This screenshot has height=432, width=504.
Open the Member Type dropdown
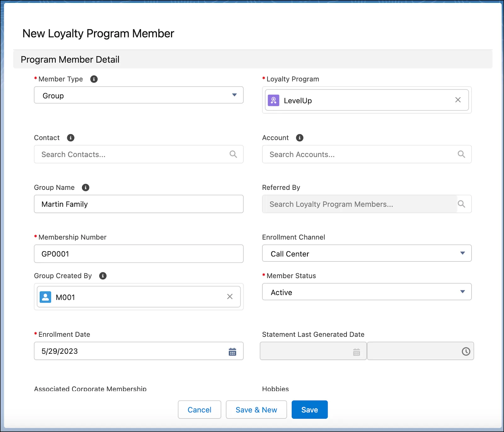coord(234,95)
